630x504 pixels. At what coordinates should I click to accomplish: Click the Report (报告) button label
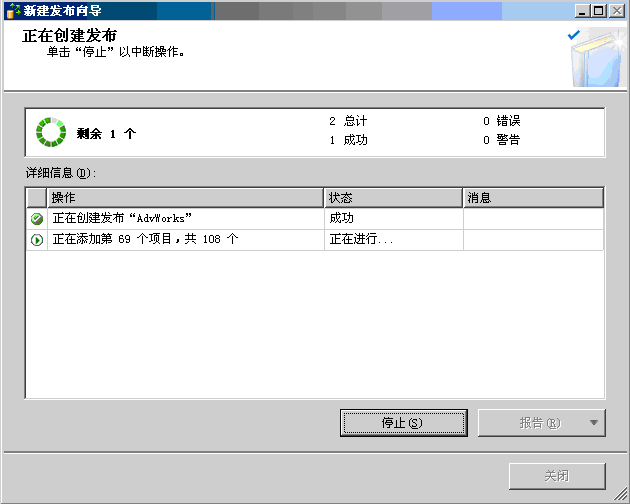click(x=539, y=423)
